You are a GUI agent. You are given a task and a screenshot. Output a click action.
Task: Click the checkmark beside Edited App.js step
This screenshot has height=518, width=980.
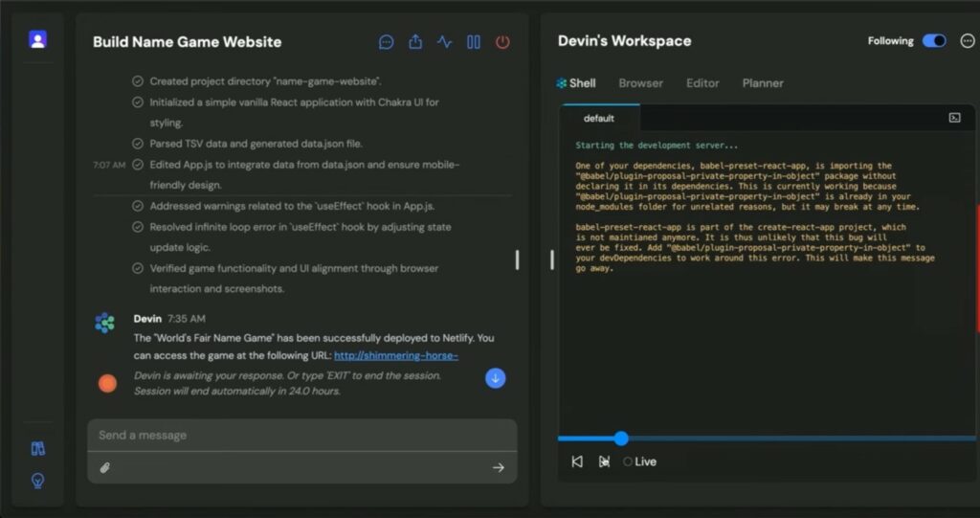138,165
